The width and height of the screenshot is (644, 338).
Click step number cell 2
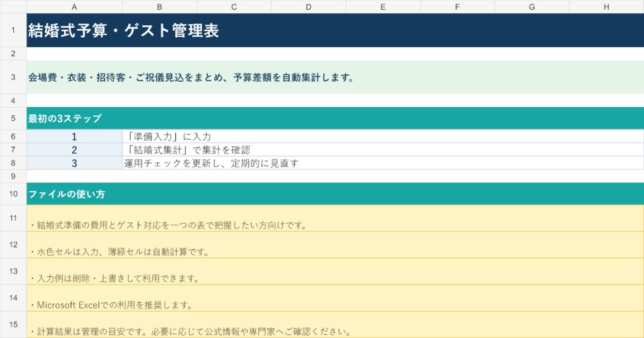click(74, 150)
